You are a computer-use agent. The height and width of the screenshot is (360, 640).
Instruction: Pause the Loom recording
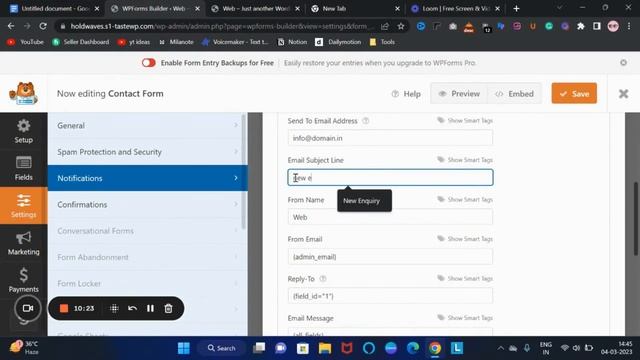pos(150,309)
